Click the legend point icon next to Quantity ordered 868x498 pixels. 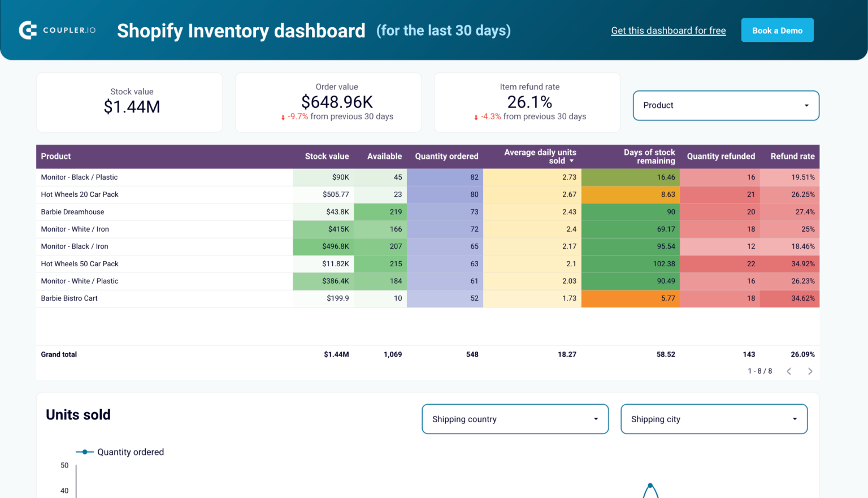(x=85, y=452)
